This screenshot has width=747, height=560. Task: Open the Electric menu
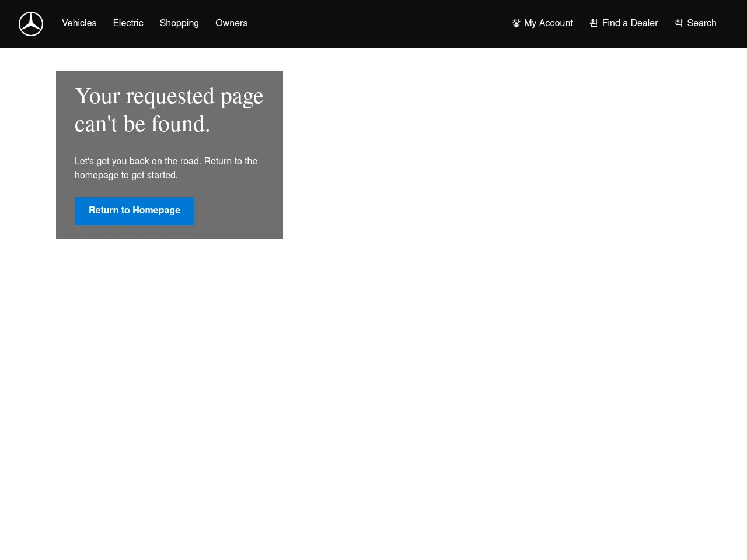[128, 23]
